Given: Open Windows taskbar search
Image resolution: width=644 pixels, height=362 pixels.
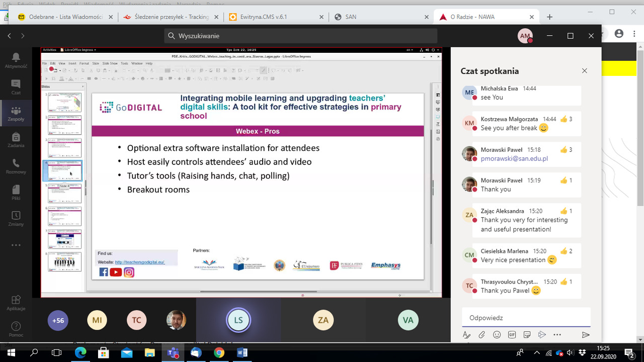Looking at the screenshot, I should tap(34, 353).
